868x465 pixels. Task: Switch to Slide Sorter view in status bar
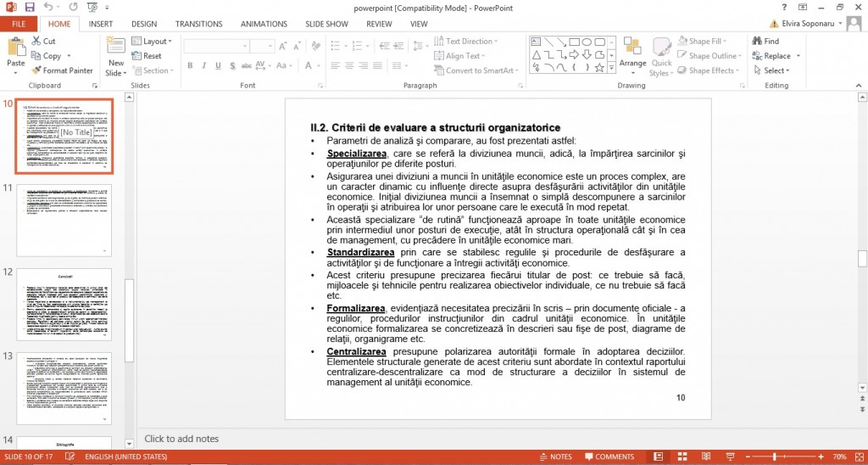click(682, 457)
